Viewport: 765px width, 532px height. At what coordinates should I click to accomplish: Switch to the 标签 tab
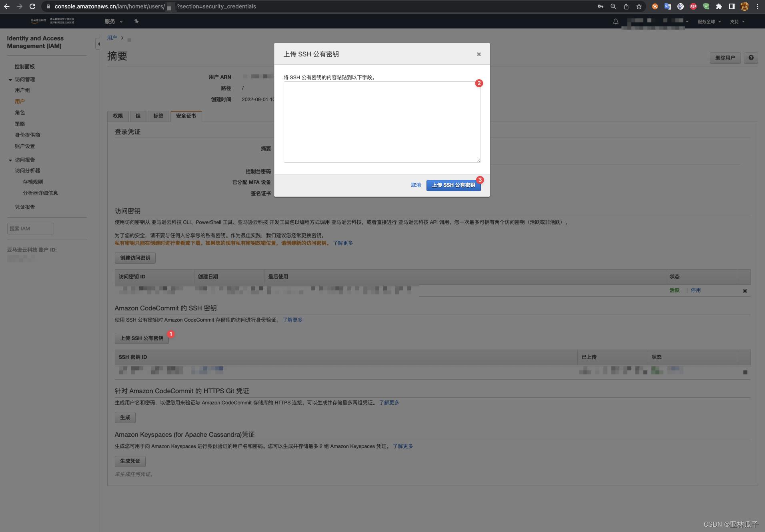click(158, 116)
